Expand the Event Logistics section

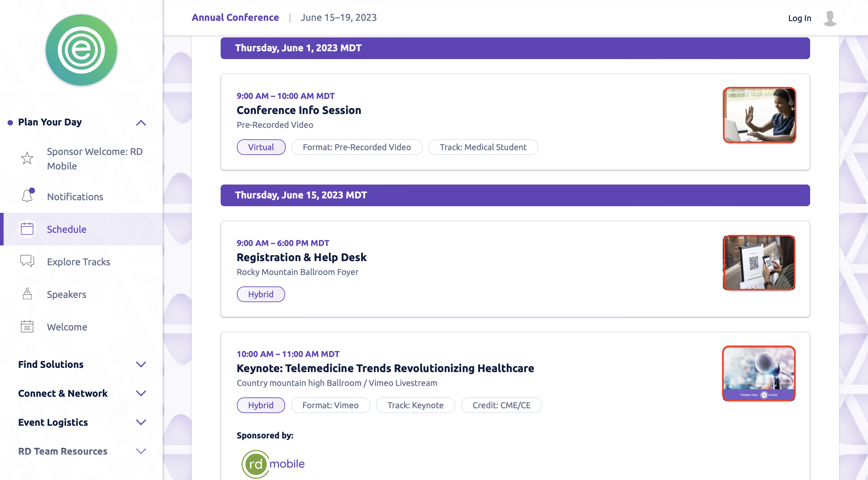pyautogui.click(x=141, y=422)
